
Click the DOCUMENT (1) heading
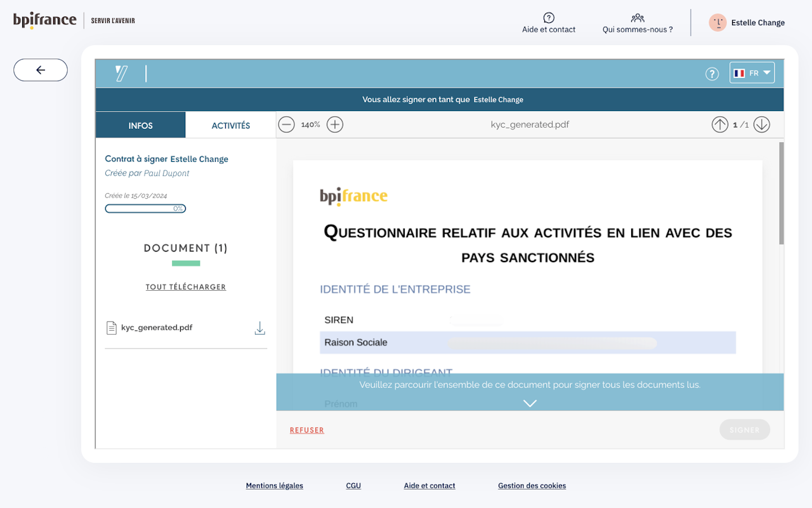coord(186,248)
